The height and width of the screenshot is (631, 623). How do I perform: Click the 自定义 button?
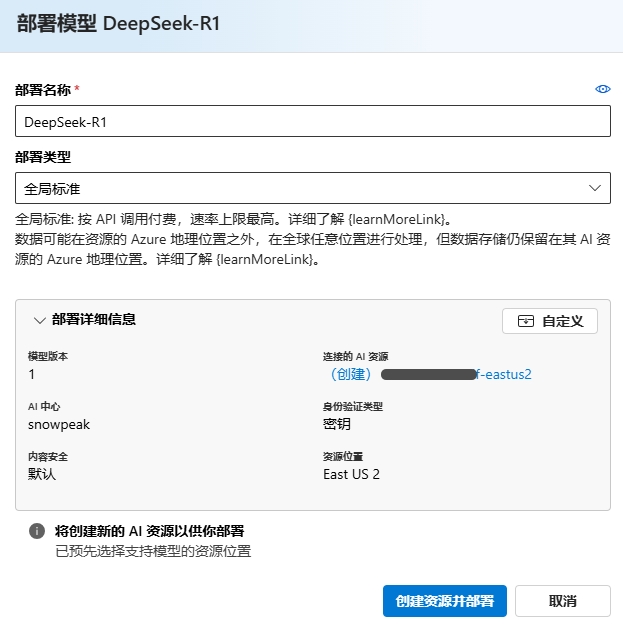[550, 321]
